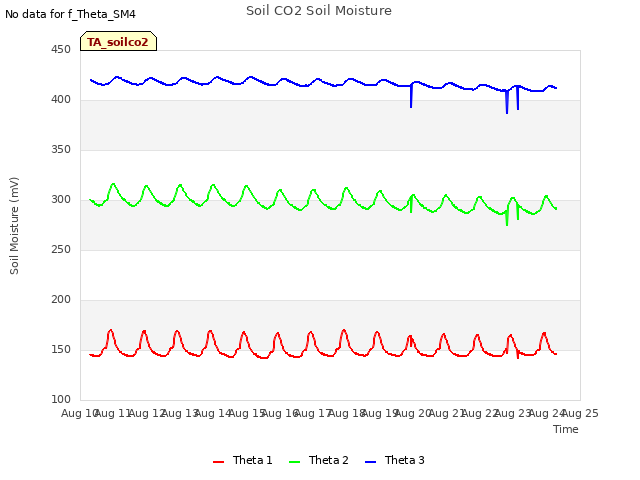
Task: Click the chart title Soil CO2 Soil Moisture
Action: [x=319, y=11]
